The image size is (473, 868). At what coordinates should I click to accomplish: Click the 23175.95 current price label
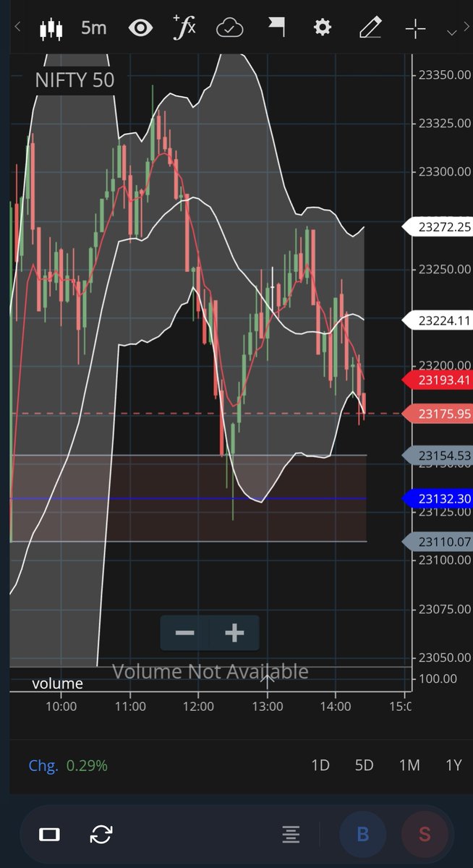437,414
